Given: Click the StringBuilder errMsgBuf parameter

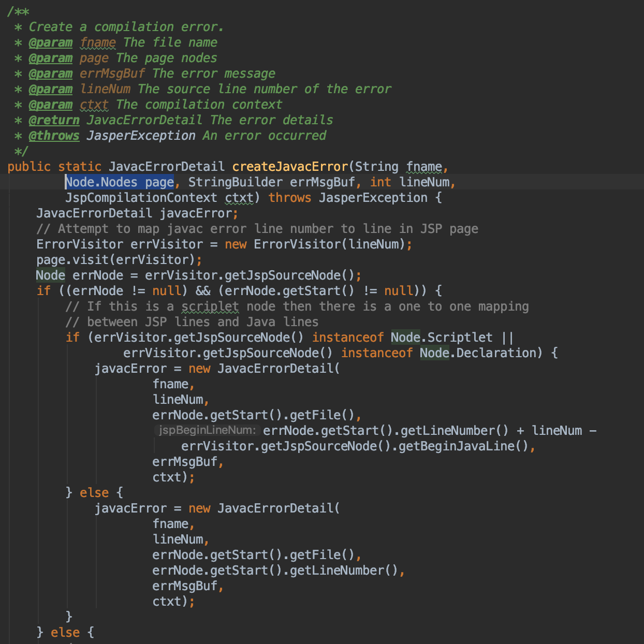Looking at the screenshot, I should pyautogui.click(x=272, y=182).
